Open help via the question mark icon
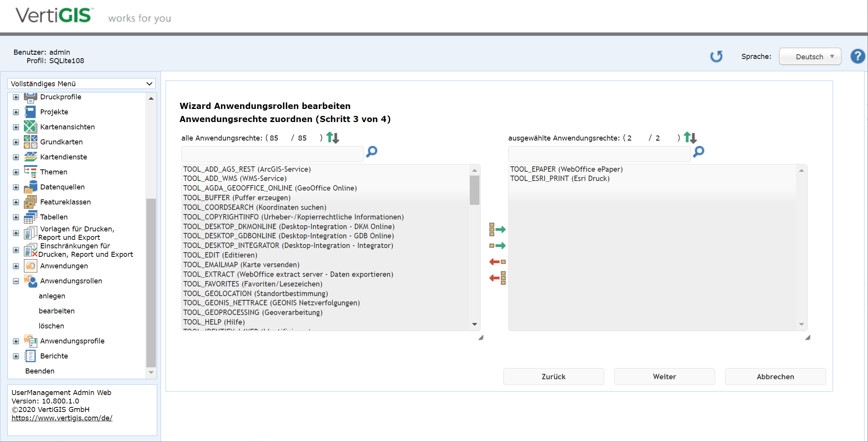This screenshot has height=442, width=868. tap(858, 56)
